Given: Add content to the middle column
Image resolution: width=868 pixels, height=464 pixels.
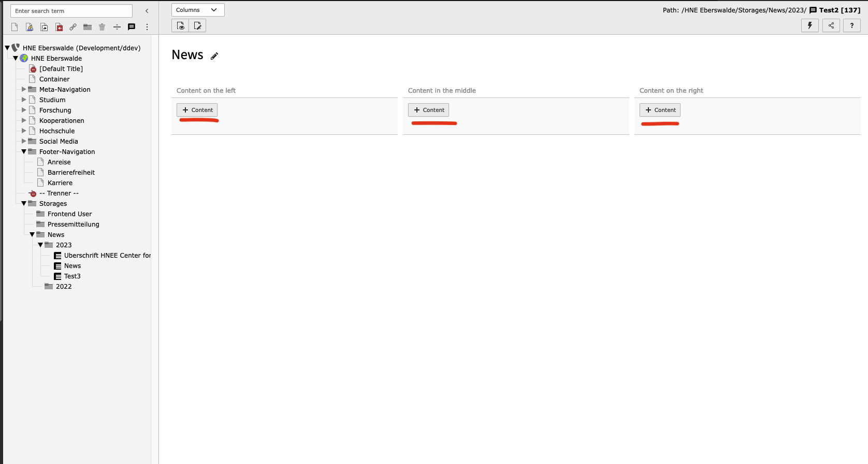Looking at the screenshot, I should (x=428, y=110).
